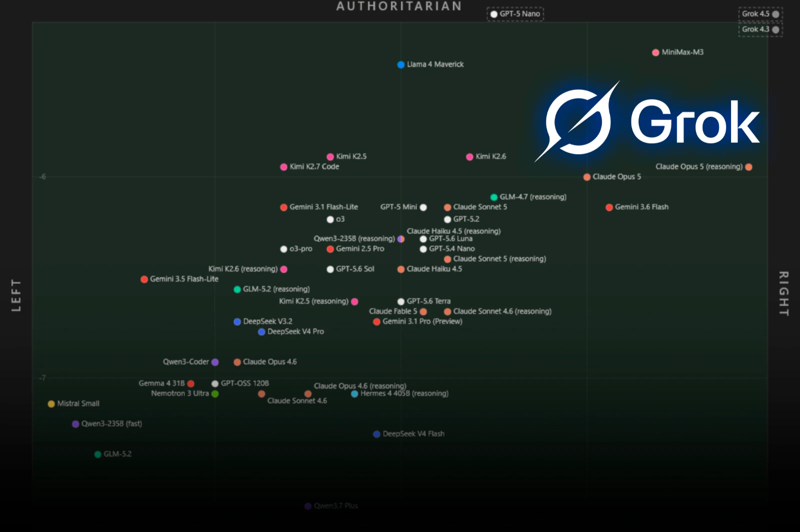Click the Qwen3.7 Plus faded dot
Image resolution: width=800 pixels, height=532 pixels.
pos(307,506)
